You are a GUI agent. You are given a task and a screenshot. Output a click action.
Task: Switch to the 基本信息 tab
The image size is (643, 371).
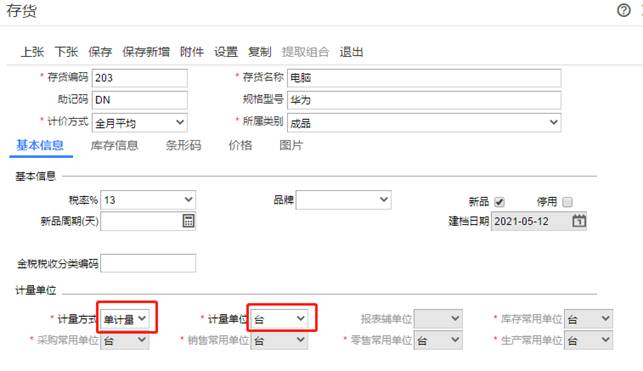coord(40,145)
